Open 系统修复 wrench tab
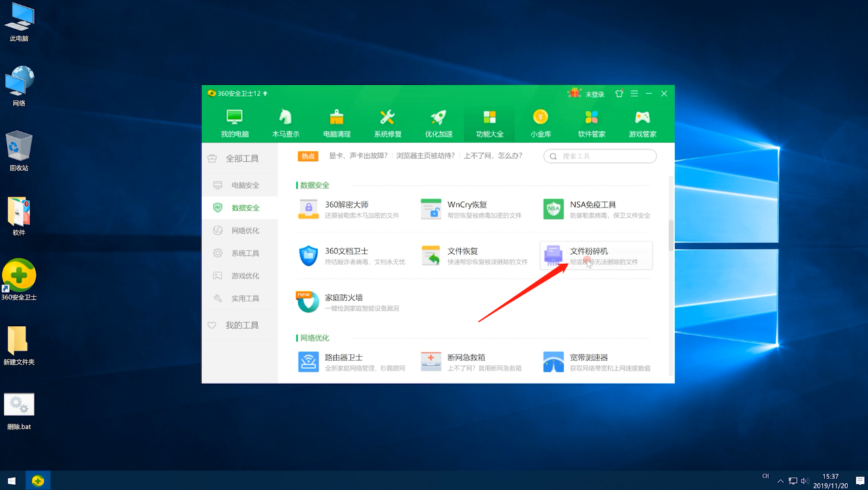Viewport: 868px width, 490px height. (x=388, y=123)
